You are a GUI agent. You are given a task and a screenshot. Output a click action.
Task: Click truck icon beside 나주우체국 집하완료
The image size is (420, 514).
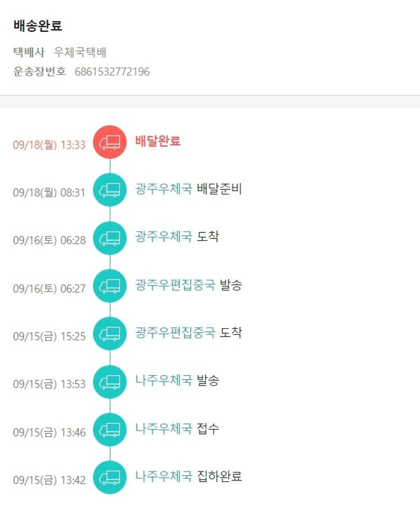(x=110, y=478)
